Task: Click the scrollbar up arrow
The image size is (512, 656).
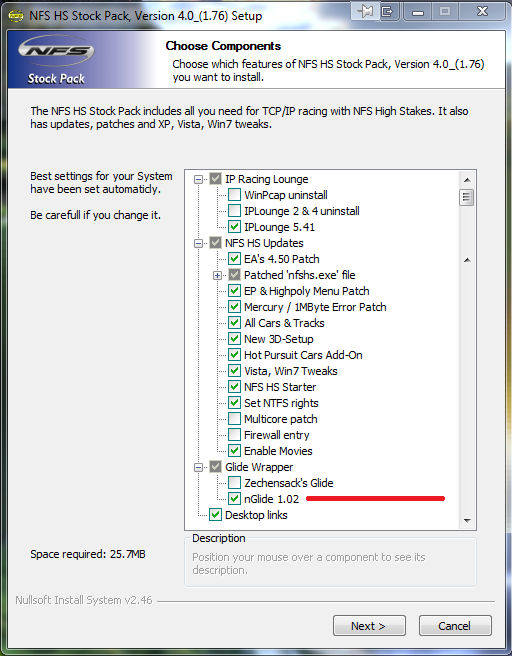Action: [x=467, y=180]
